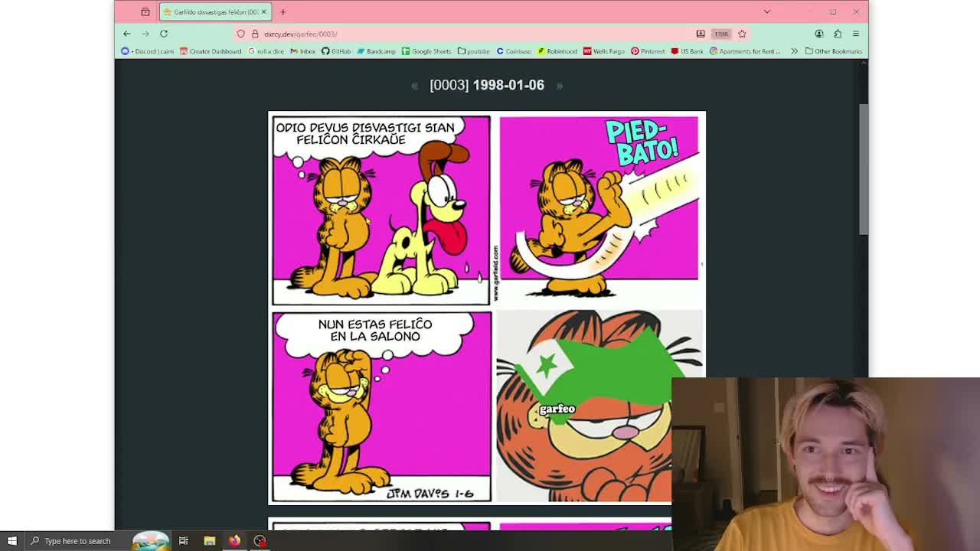Open the youtube bookmark folder

pos(473,51)
